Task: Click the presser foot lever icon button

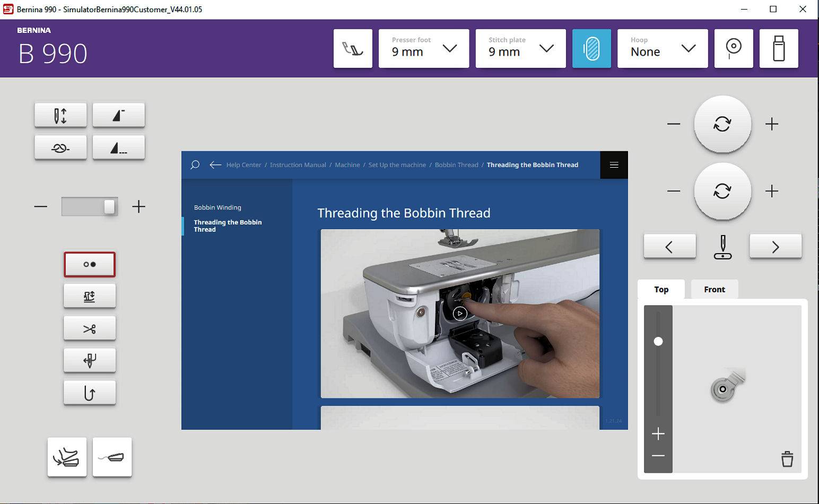Action: tap(353, 48)
